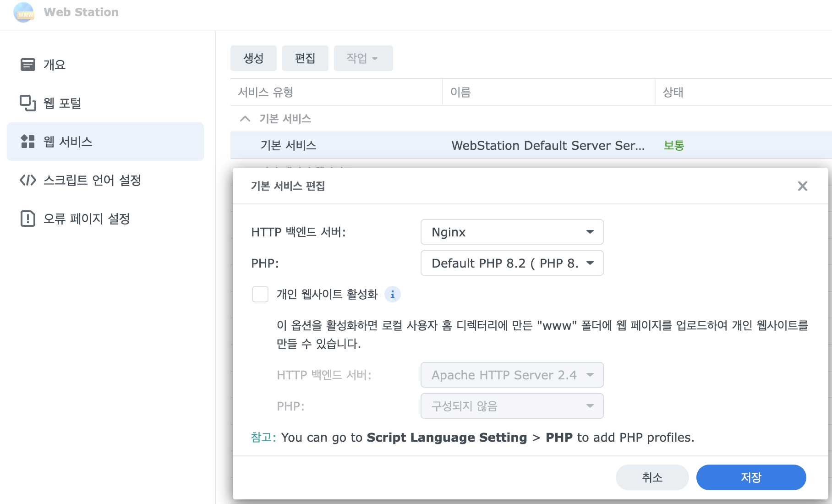Close the 기본 서비스 편집 dialog
This screenshot has height=504, width=832.
(803, 186)
